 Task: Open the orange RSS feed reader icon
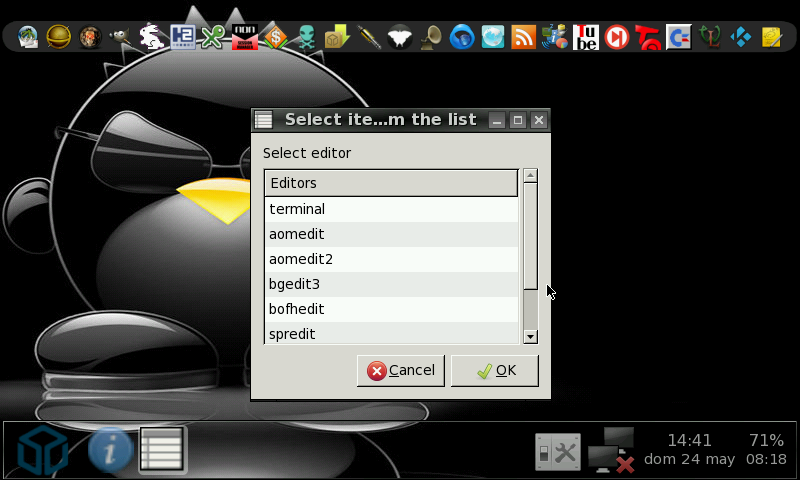523,37
